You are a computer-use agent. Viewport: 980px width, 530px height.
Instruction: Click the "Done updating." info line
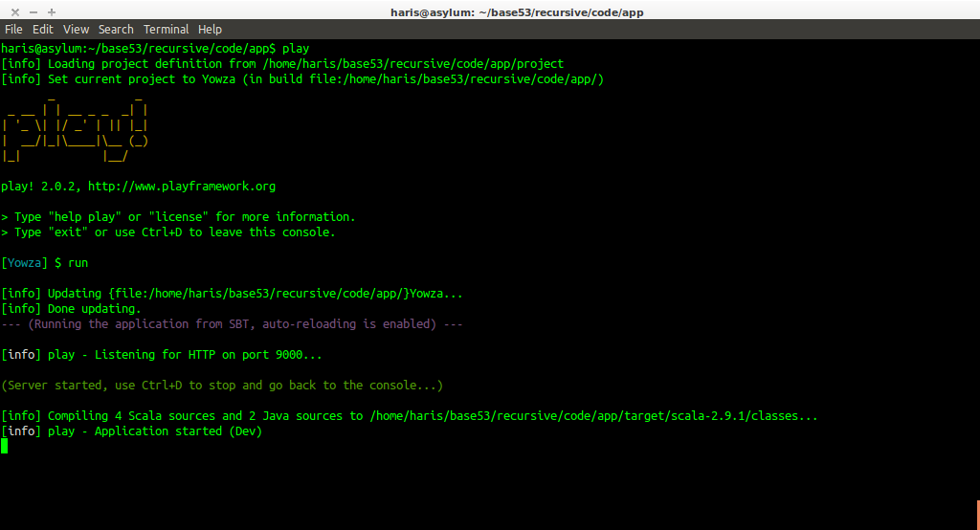point(94,309)
